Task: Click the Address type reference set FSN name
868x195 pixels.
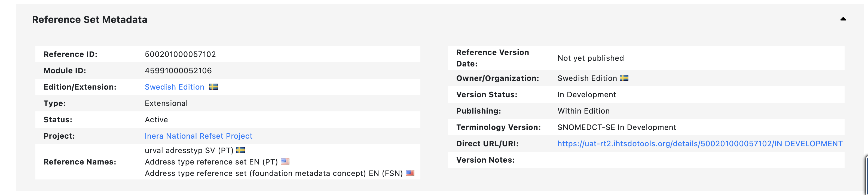Action: (x=274, y=173)
